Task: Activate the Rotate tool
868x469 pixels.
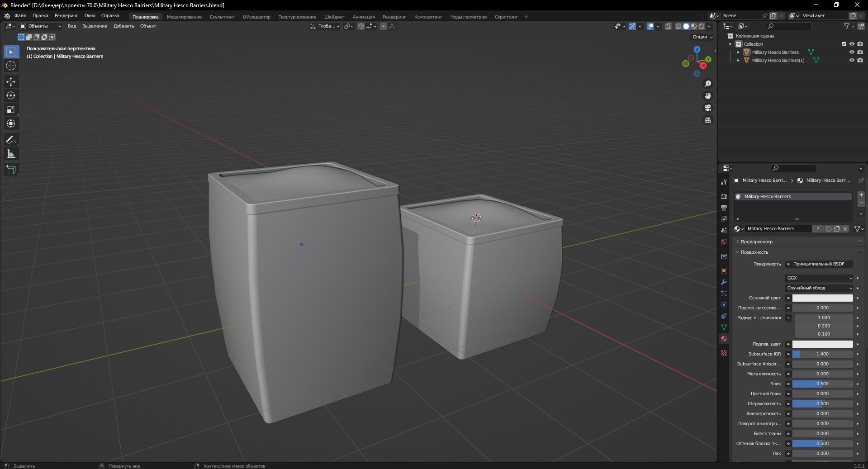Action: click(11, 96)
